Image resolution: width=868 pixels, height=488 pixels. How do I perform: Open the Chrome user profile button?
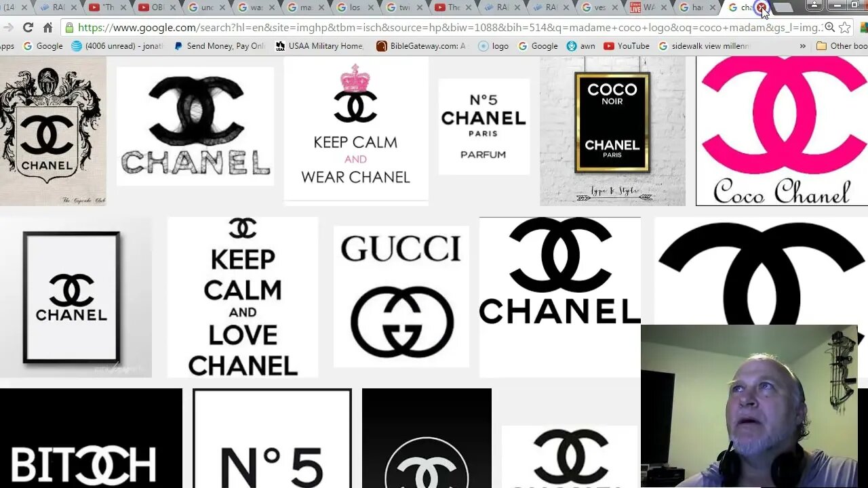pyautogui.click(x=814, y=5)
